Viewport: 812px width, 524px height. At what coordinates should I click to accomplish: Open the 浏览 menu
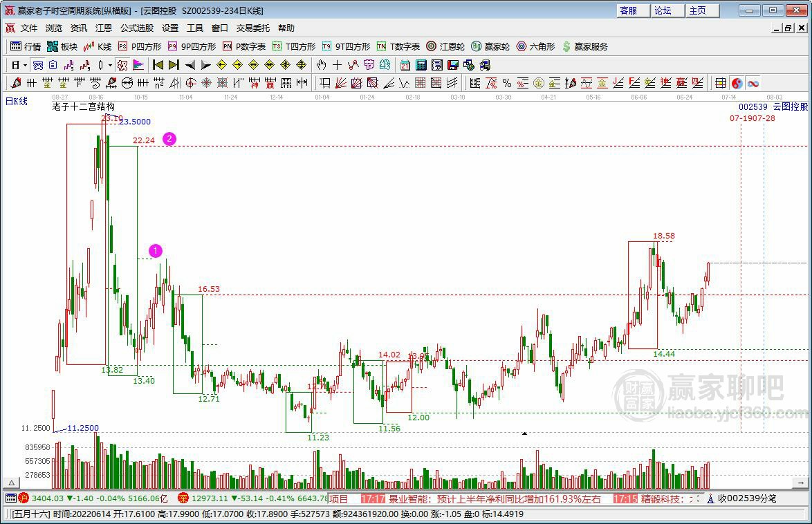tap(54, 28)
